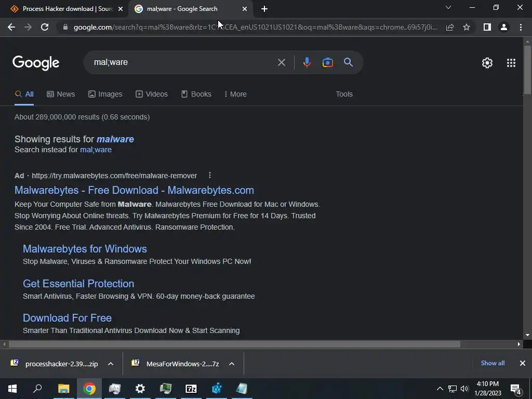This screenshot has width=532, height=399.
Task: Switch to the News tab
Action: coord(61,94)
